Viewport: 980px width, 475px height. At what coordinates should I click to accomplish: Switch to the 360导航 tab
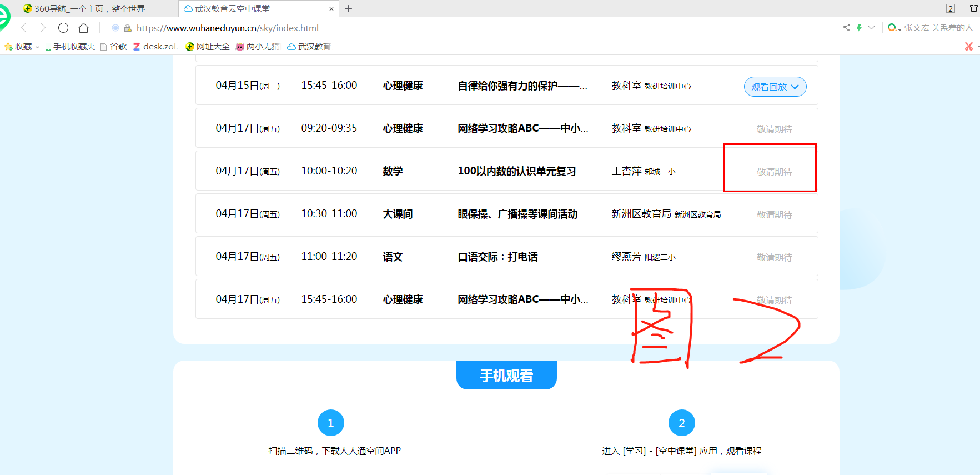click(x=84, y=9)
